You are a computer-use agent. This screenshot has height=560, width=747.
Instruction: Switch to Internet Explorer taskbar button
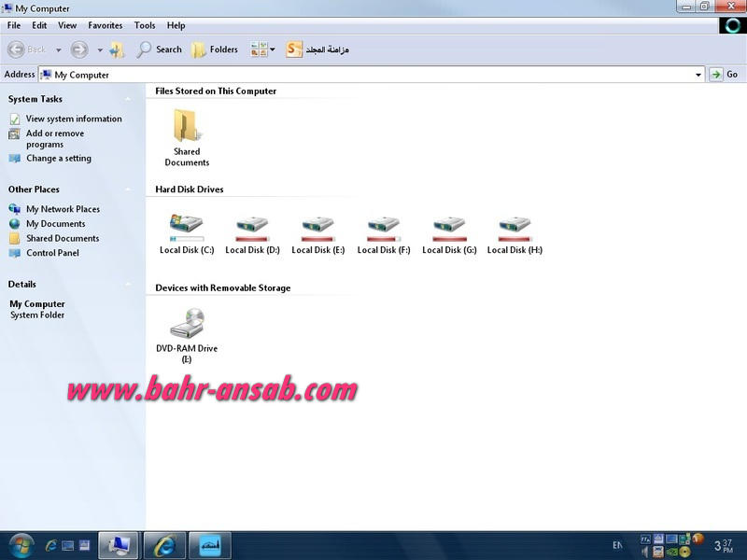(x=164, y=546)
